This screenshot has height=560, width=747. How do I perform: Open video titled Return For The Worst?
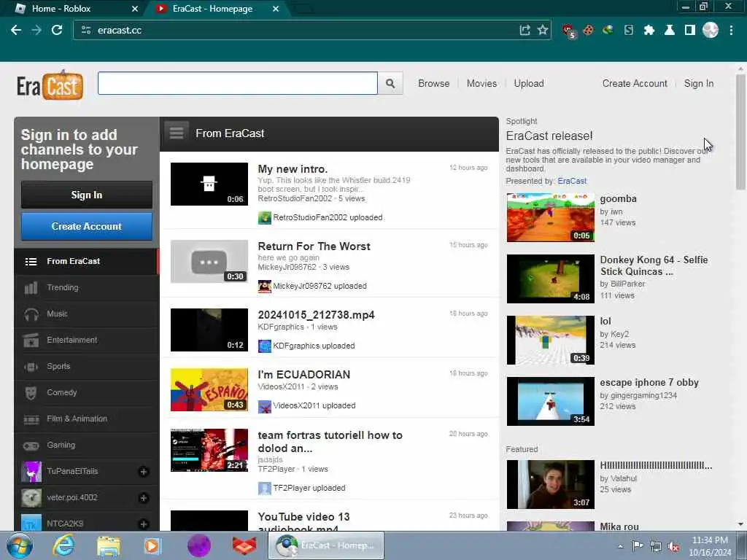click(x=314, y=246)
